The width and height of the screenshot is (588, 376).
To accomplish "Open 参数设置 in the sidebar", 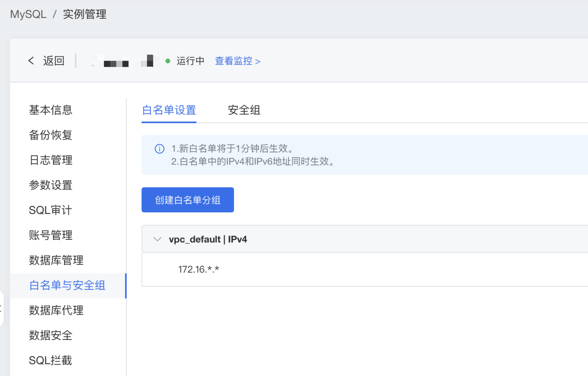I will coord(50,185).
